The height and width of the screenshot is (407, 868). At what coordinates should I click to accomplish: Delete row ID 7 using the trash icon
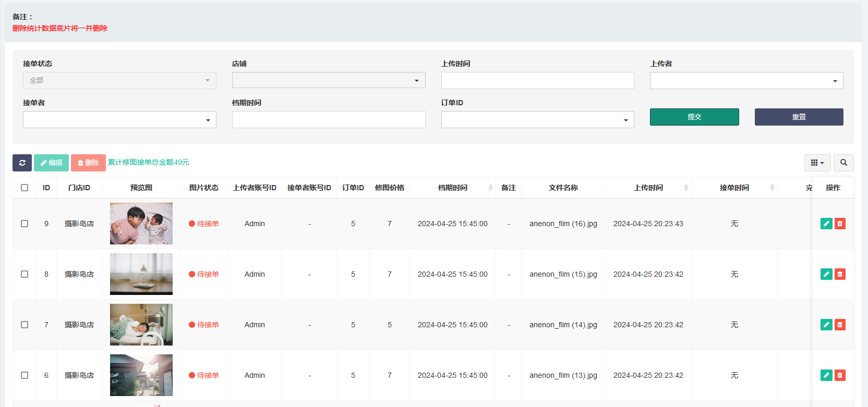point(840,325)
